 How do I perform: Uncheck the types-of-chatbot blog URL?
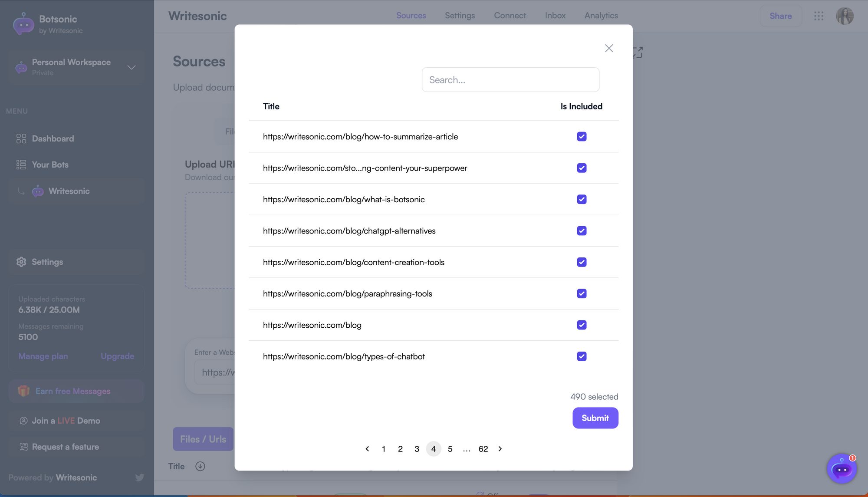(x=582, y=356)
